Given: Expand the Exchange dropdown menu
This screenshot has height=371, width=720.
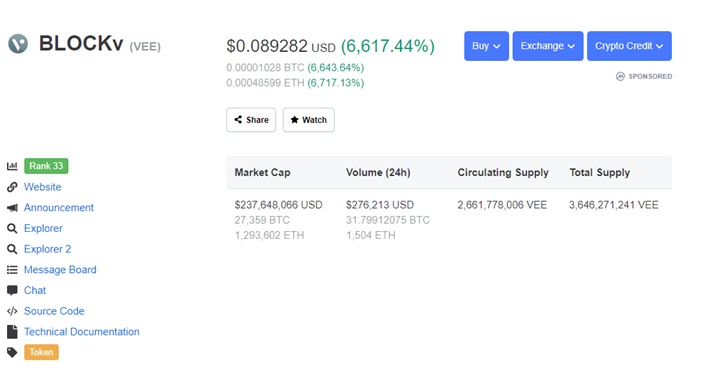Looking at the screenshot, I should tap(548, 46).
